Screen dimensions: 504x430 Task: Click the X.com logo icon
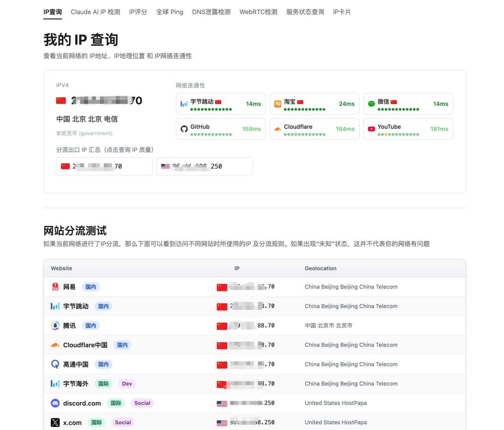(55, 422)
